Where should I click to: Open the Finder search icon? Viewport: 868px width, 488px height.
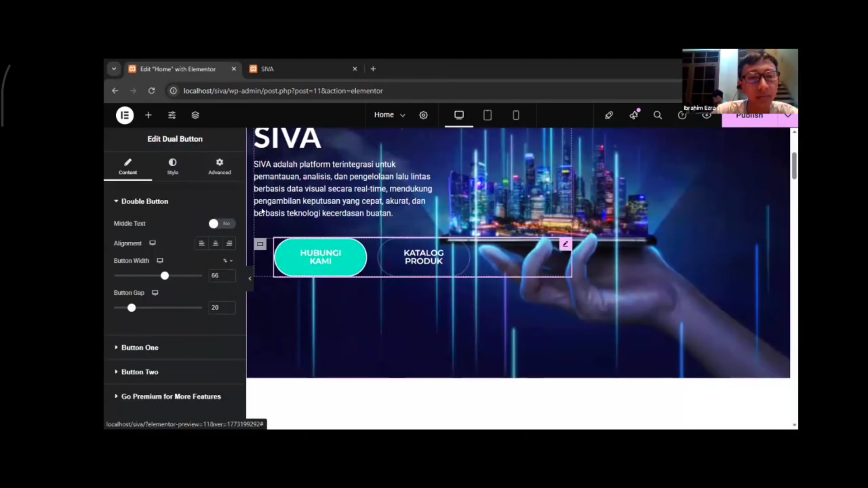658,115
